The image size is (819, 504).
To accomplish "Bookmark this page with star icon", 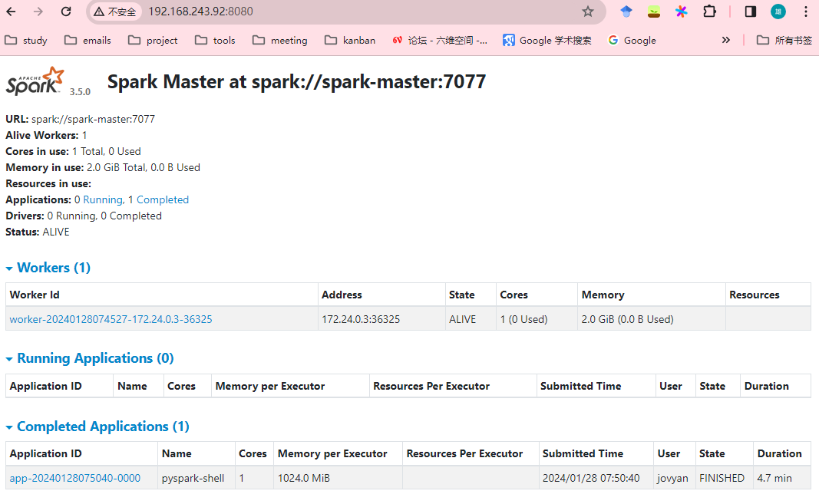I will click(x=588, y=12).
